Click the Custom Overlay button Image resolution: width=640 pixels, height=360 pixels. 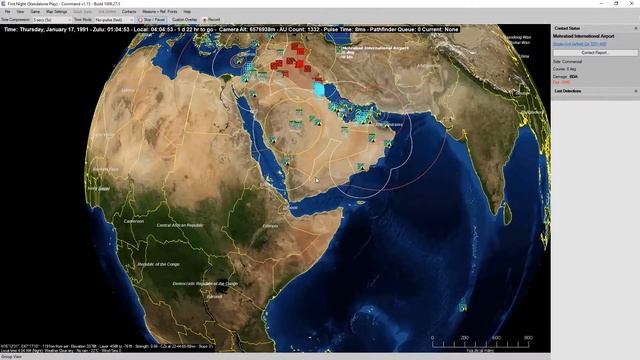click(x=184, y=20)
